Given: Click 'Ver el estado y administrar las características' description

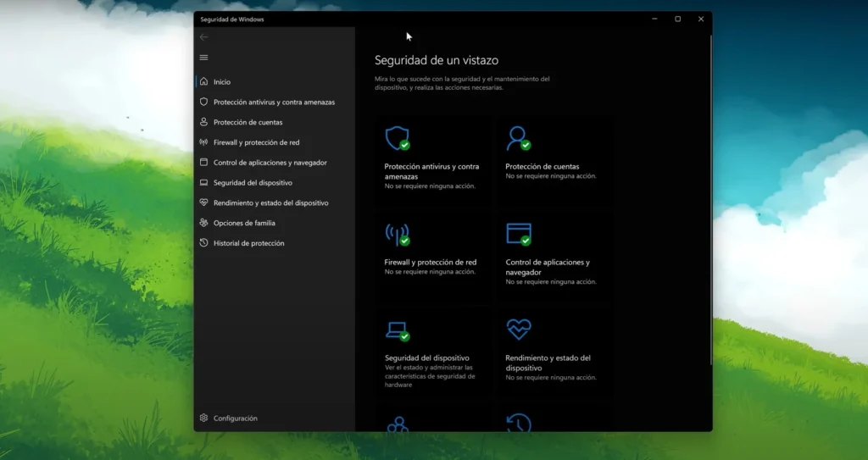Looking at the screenshot, I should point(430,376).
